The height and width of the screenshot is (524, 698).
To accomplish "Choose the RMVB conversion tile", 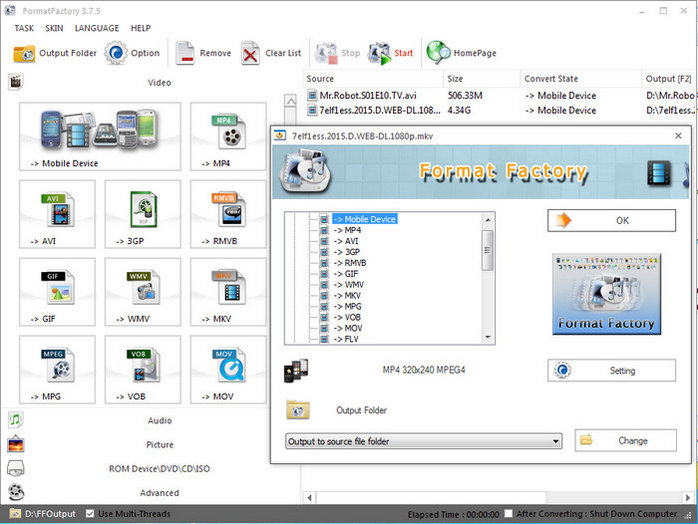I will coord(228,214).
